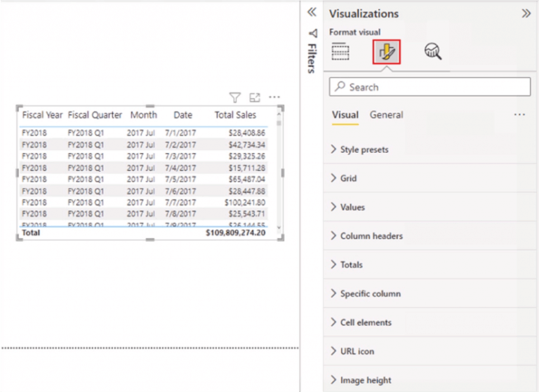Image resolution: width=539 pixels, height=392 pixels.
Task: Sort by the Fiscal Quarter column header
Action: (x=95, y=115)
